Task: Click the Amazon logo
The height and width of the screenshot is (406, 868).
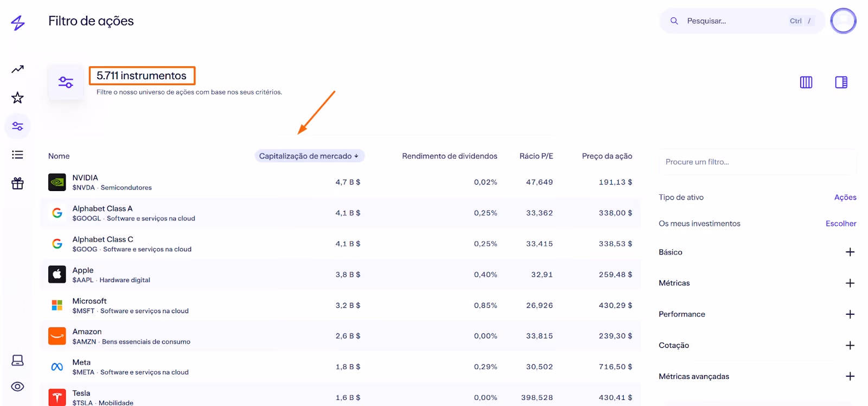Action: (x=57, y=336)
